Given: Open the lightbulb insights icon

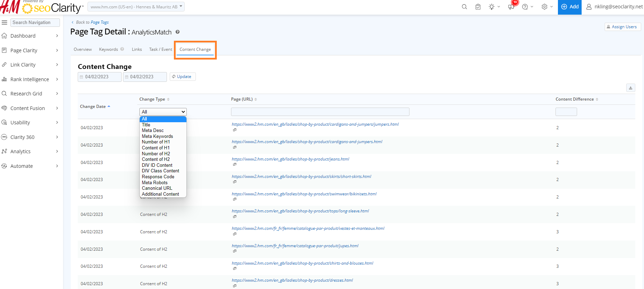Looking at the screenshot, I should point(492,7).
